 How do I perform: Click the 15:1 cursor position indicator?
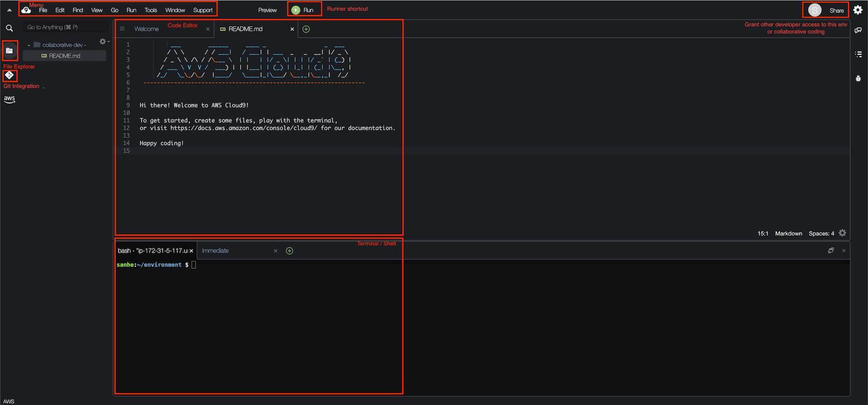[763, 234]
